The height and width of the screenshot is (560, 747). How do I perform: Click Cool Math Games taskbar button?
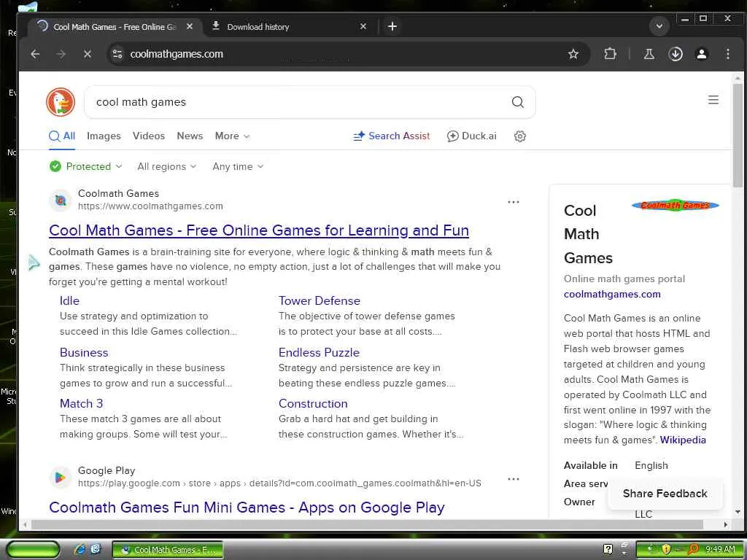point(168,550)
